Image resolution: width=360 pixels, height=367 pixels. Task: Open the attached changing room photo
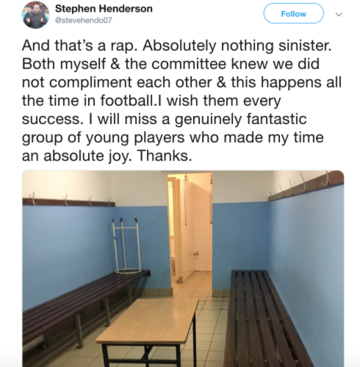click(183, 269)
